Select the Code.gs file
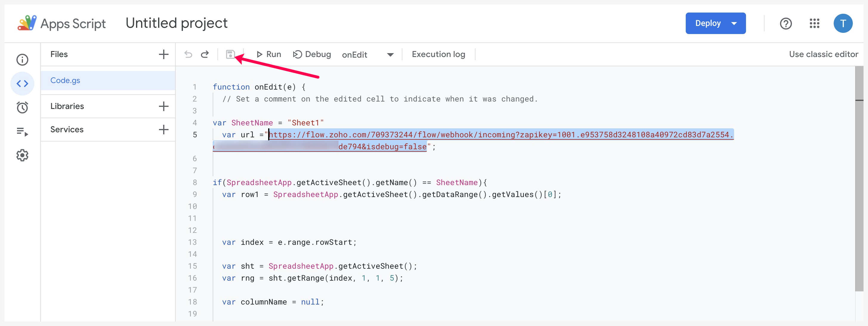 (x=65, y=80)
